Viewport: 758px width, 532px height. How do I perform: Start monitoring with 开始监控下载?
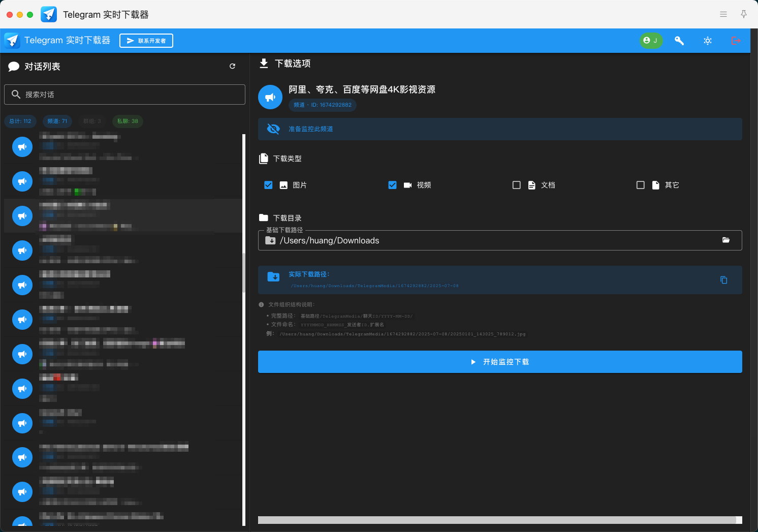(x=500, y=362)
